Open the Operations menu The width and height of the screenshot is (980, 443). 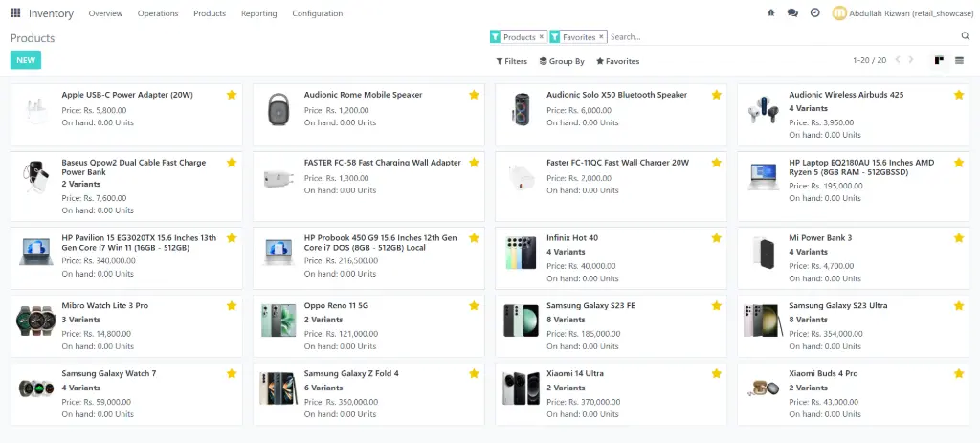(158, 13)
